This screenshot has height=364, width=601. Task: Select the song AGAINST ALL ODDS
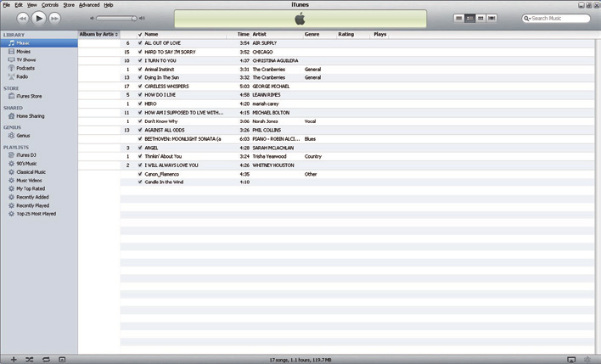pyautogui.click(x=165, y=131)
